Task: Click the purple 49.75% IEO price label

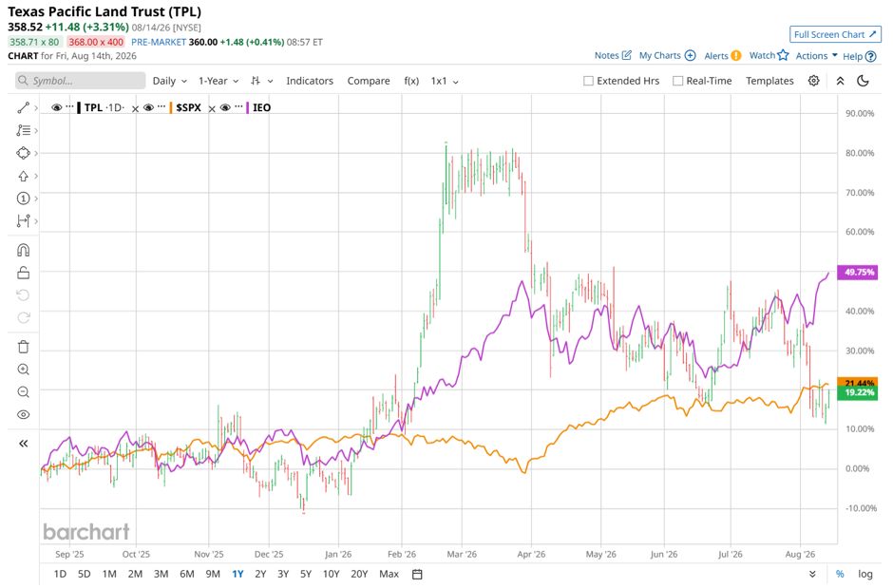Action: coord(859,272)
